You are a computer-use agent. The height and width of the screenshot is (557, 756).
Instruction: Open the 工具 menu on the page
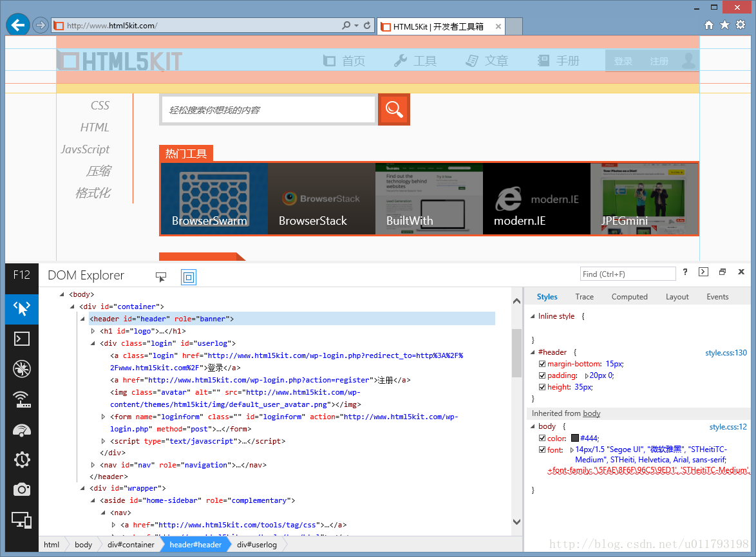pyautogui.click(x=415, y=61)
